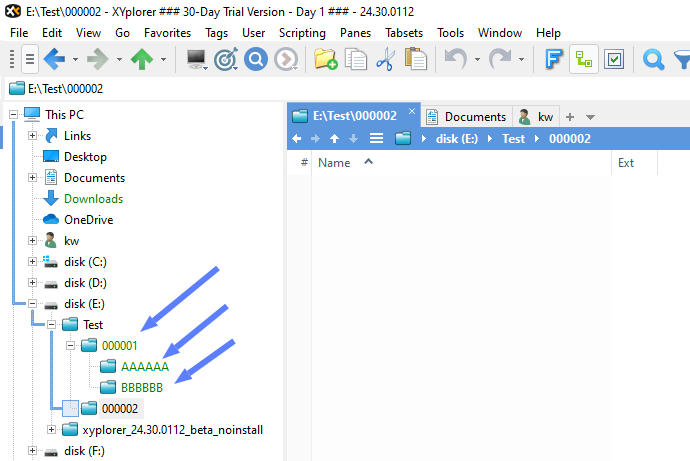
Task: Open the Tools menu
Action: tap(450, 33)
